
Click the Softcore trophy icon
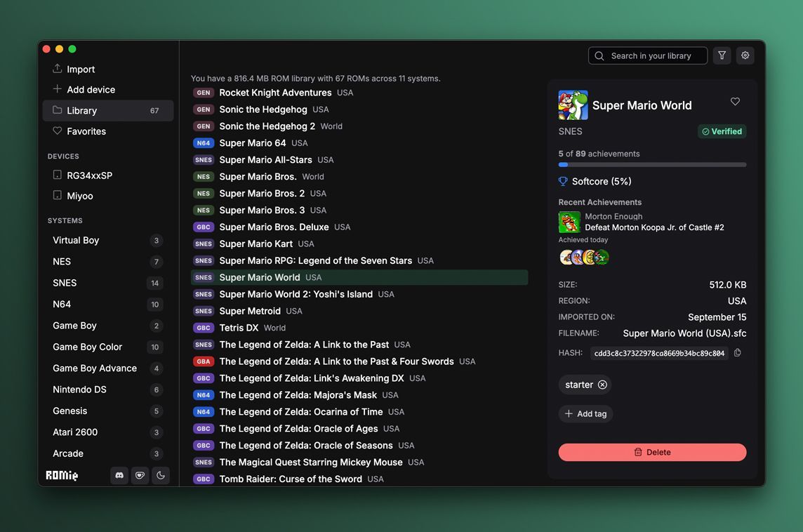click(563, 181)
